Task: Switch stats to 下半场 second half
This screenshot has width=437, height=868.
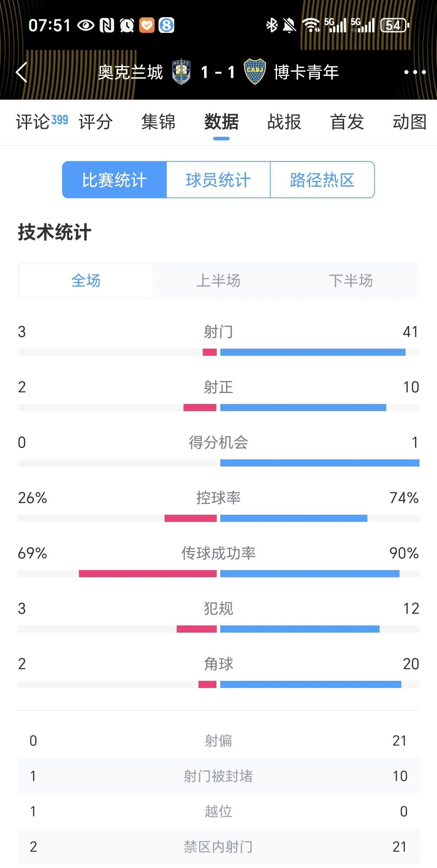Action: tap(351, 281)
